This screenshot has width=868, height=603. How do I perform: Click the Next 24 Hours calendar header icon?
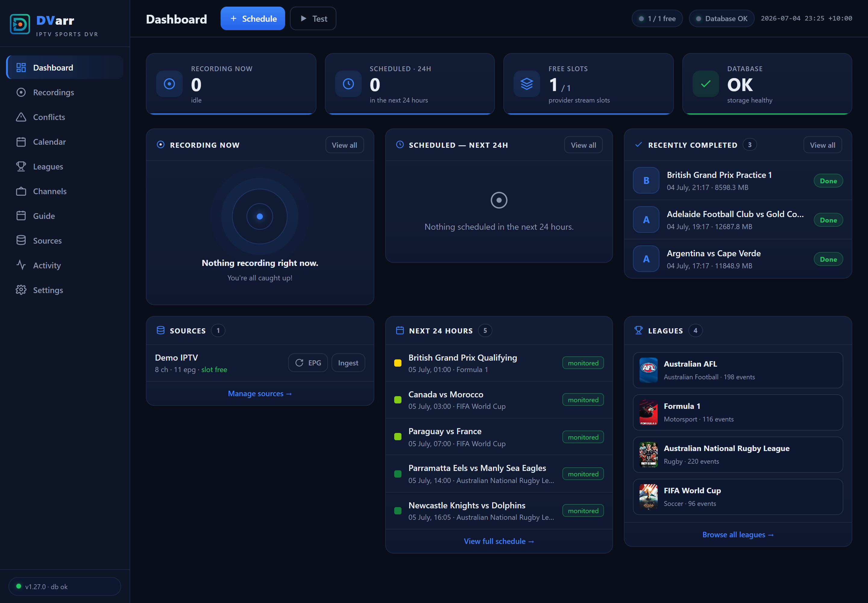coord(400,330)
